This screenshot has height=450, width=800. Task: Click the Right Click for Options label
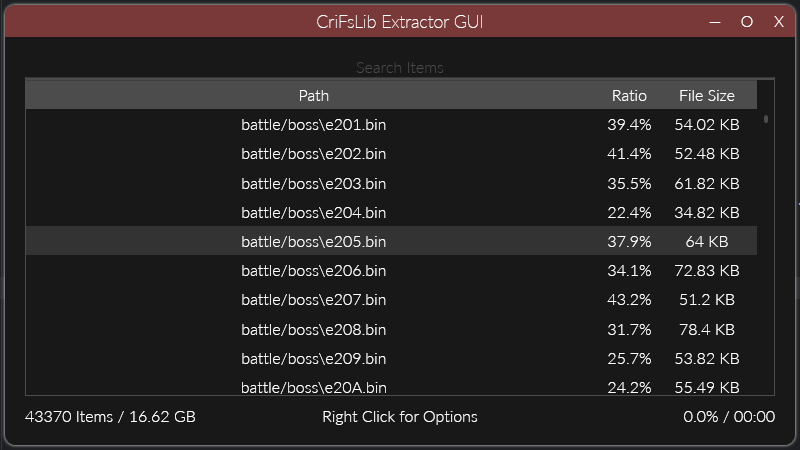(x=400, y=416)
